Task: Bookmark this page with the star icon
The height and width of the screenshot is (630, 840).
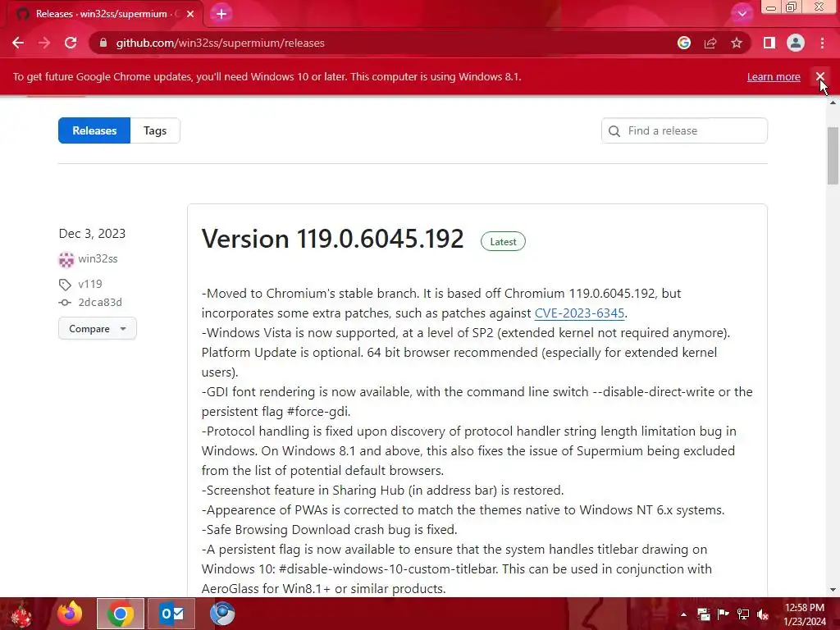Action: (x=737, y=43)
